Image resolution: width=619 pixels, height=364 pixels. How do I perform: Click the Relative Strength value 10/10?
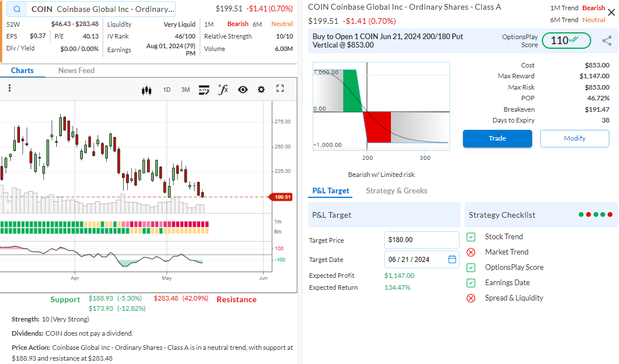284,36
